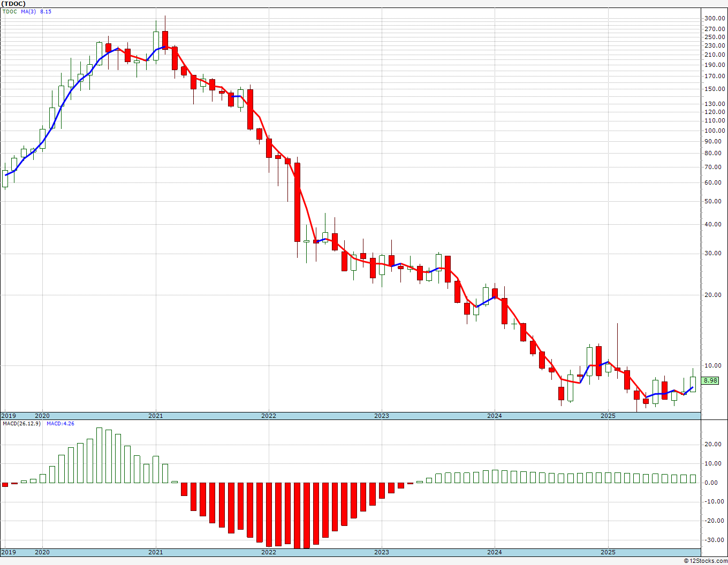728x565 pixels.
Task: Pick the 100.00 price axis label
Action: pos(715,131)
